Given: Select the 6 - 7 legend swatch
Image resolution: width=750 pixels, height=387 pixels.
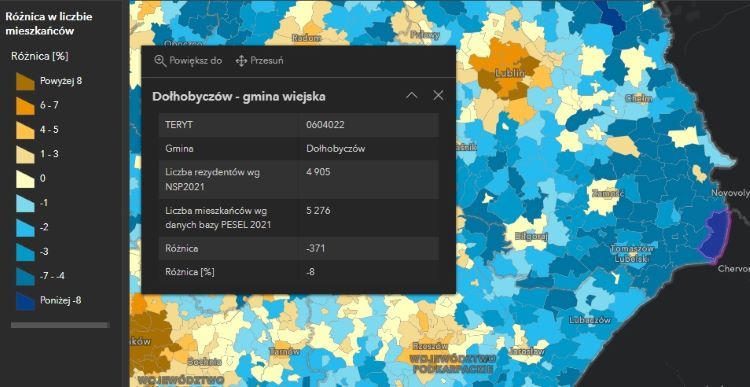Looking at the screenshot, I should click(25, 106).
